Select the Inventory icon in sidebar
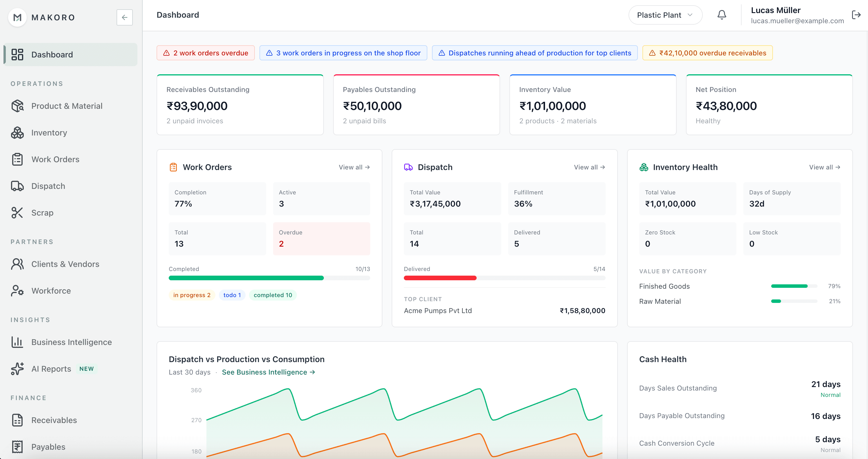Image resolution: width=868 pixels, height=459 pixels. [17, 133]
